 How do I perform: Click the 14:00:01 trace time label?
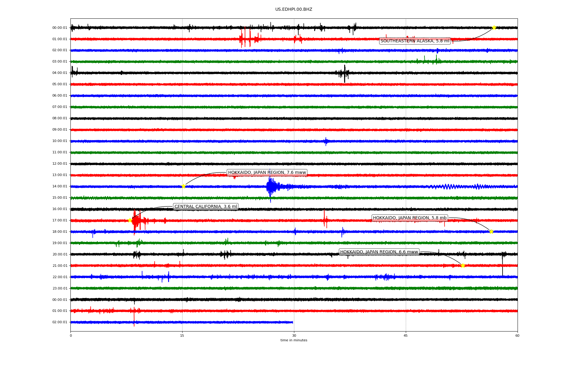[60, 186]
